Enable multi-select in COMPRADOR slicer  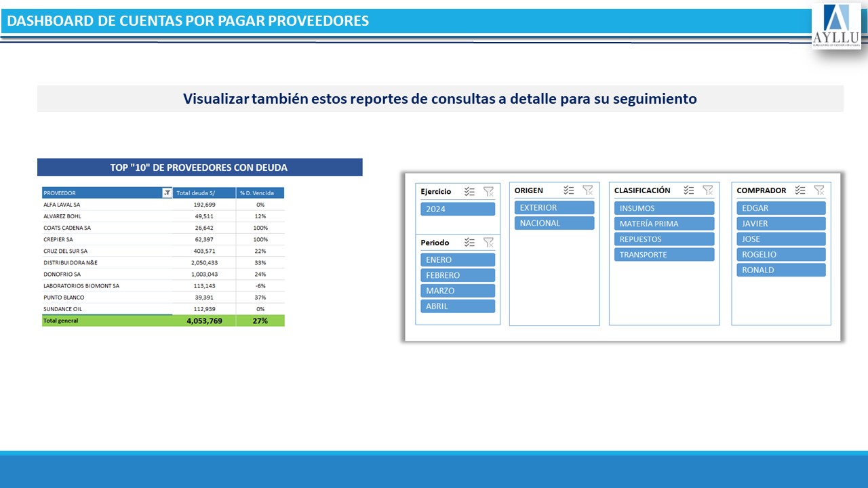click(x=800, y=190)
